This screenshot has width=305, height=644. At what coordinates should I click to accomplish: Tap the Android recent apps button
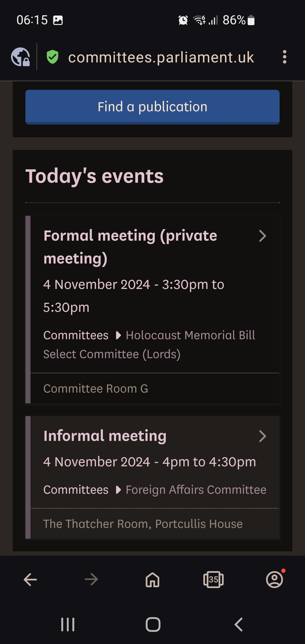pyautogui.click(x=68, y=625)
